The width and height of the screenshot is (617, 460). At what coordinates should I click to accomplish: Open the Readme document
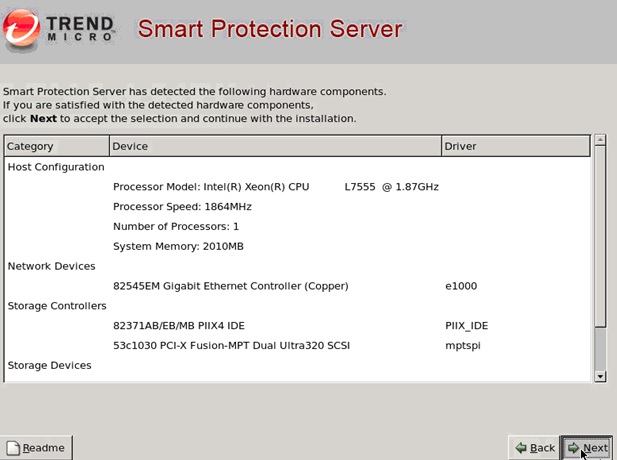point(36,447)
